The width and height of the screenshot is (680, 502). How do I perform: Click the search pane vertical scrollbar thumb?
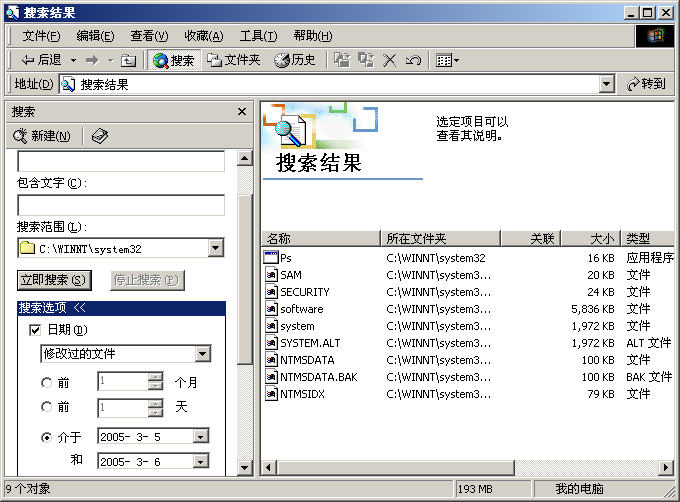[245, 280]
